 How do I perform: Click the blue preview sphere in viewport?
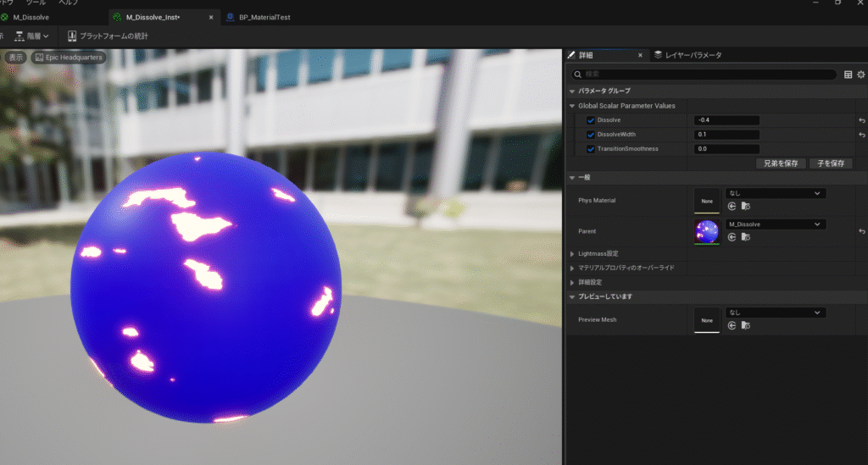click(x=206, y=287)
